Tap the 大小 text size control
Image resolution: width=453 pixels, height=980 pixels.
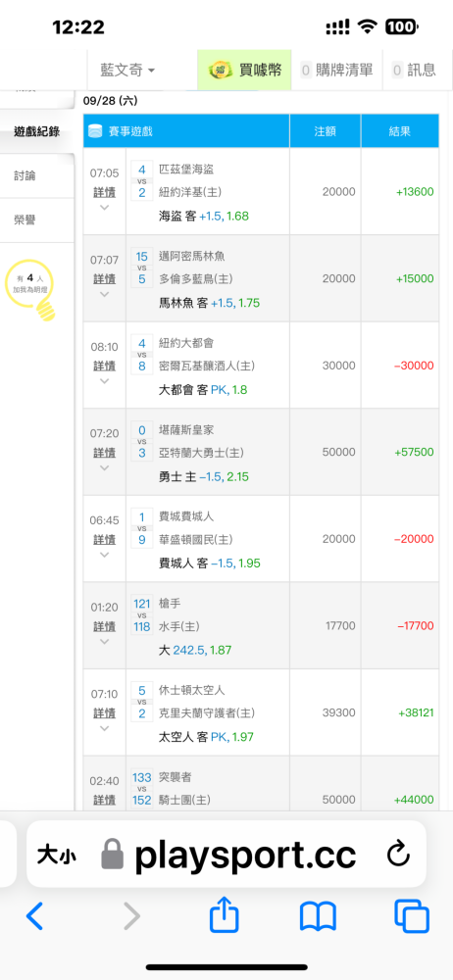pos(56,855)
